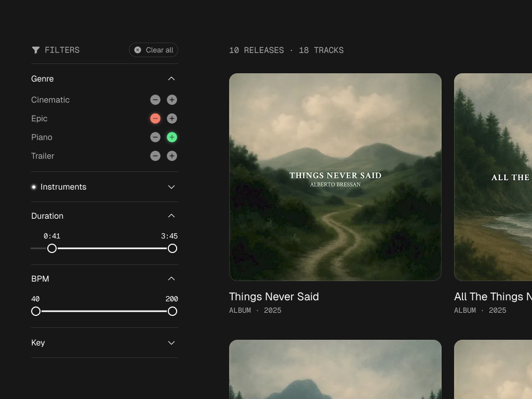Image resolution: width=532 pixels, height=399 pixels.
Task: Click the BPM minimum slider handle
Action: (36, 311)
